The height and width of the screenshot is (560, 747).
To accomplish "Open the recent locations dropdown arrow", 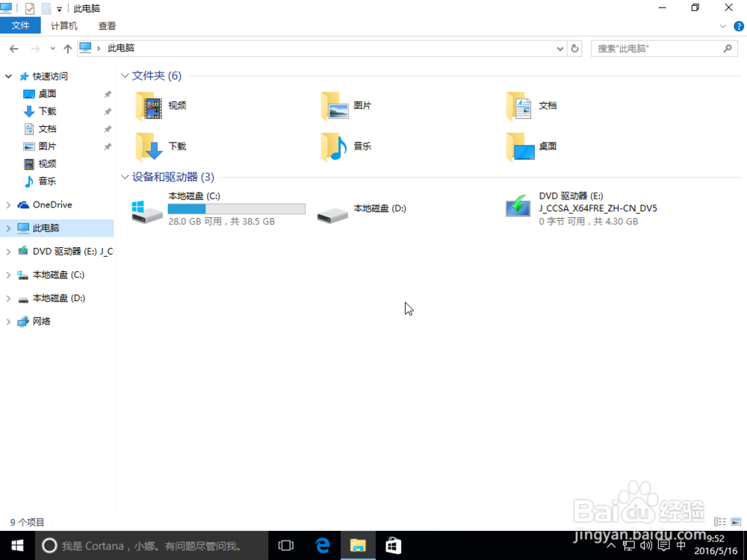I will coord(52,49).
